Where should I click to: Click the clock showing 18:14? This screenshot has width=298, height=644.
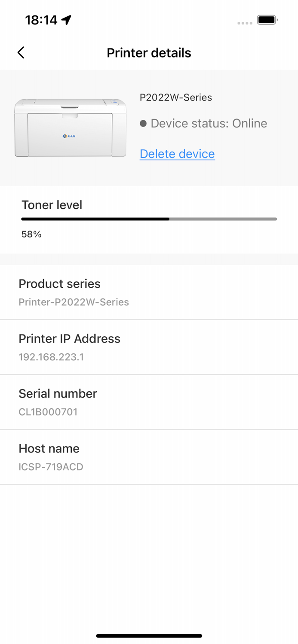(41, 19)
